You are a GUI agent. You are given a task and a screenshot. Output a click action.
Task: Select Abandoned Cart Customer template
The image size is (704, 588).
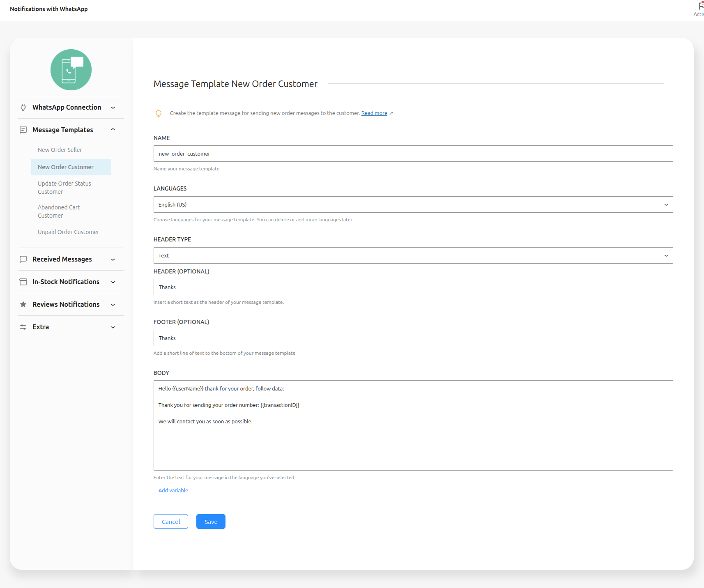point(59,211)
